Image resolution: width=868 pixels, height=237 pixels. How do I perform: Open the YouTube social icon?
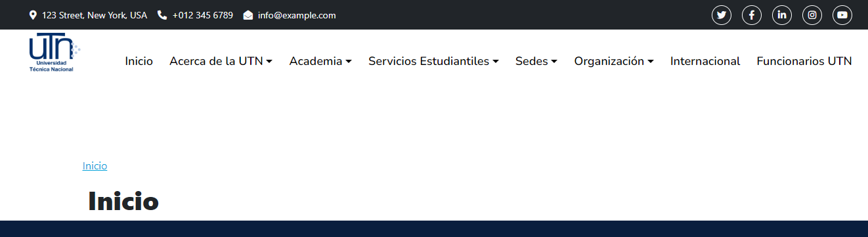click(842, 15)
